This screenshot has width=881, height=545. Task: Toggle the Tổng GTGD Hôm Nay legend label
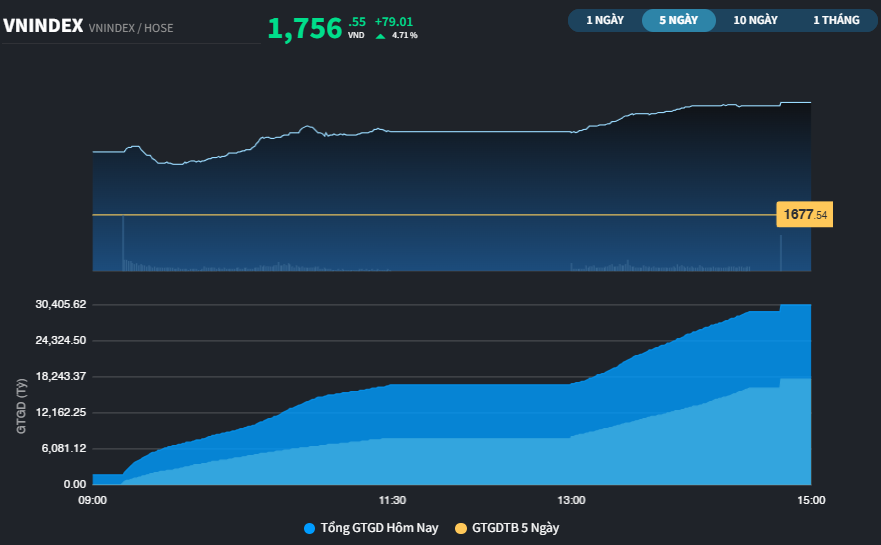(x=379, y=528)
